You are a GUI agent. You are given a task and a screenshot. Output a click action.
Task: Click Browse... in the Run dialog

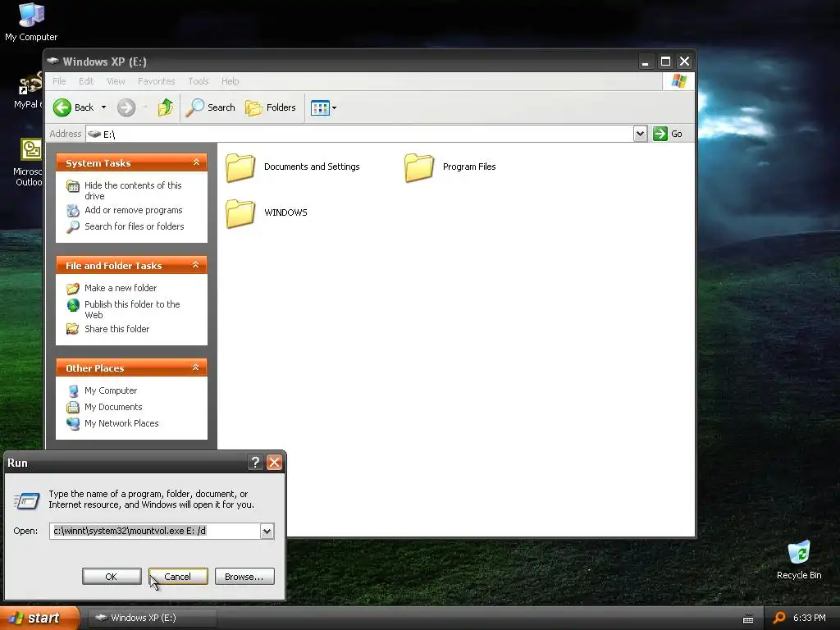click(x=244, y=577)
